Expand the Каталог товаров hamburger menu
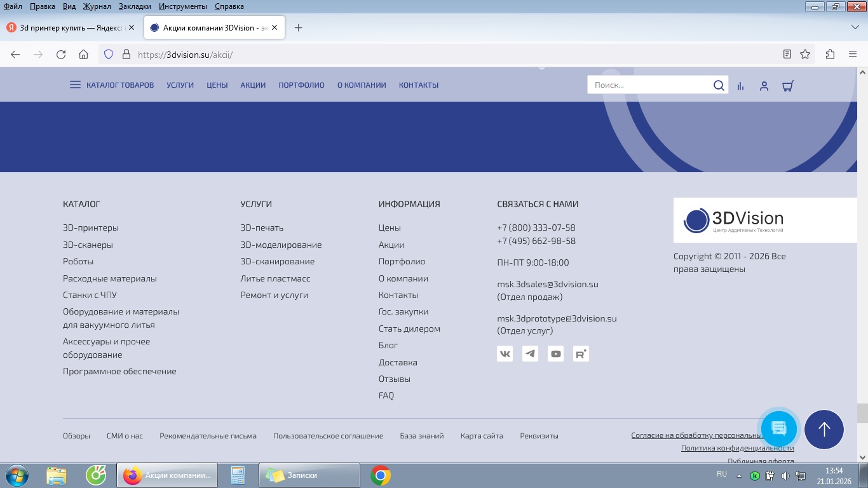Image resolution: width=868 pixels, height=488 pixels. [x=75, y=85]
